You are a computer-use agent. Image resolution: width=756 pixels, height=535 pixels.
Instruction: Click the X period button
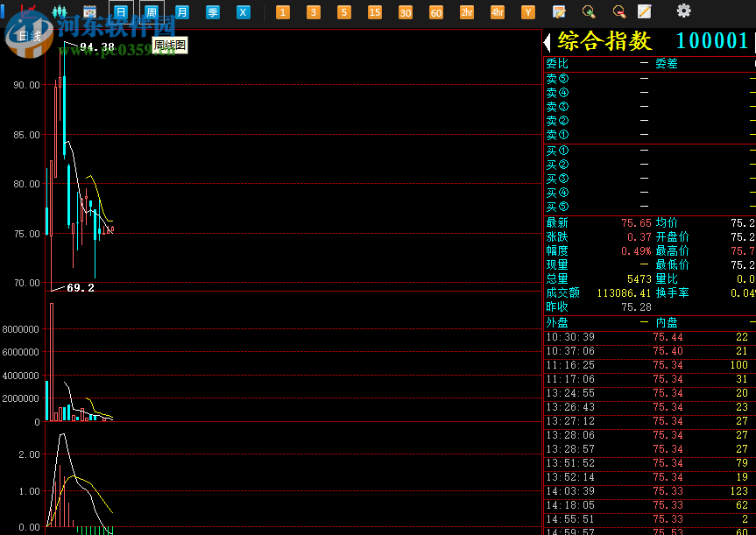click(242, 11)
